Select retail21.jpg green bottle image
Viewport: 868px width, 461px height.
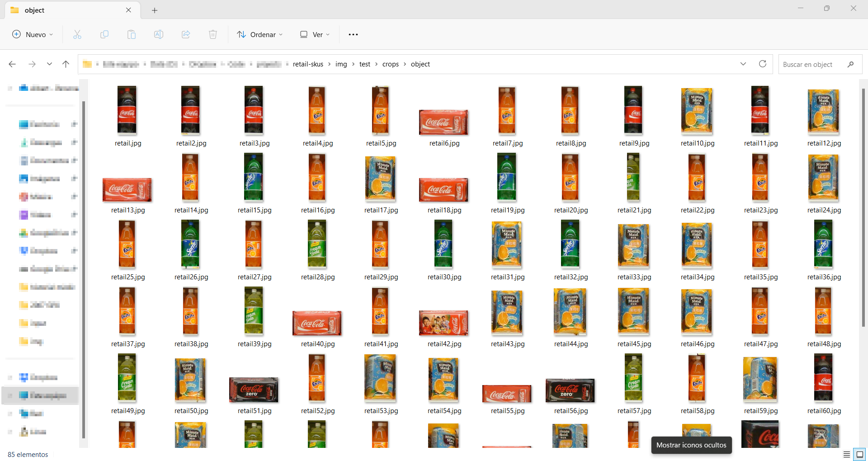point(633,177)
